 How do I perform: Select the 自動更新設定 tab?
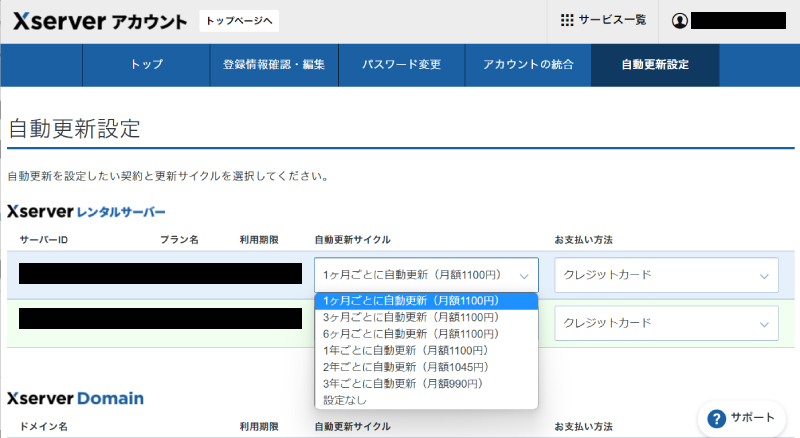(655, 65)
